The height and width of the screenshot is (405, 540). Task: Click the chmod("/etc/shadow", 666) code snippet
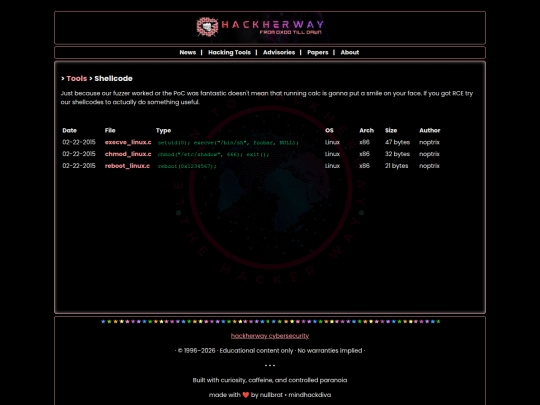tap(213, 154)
